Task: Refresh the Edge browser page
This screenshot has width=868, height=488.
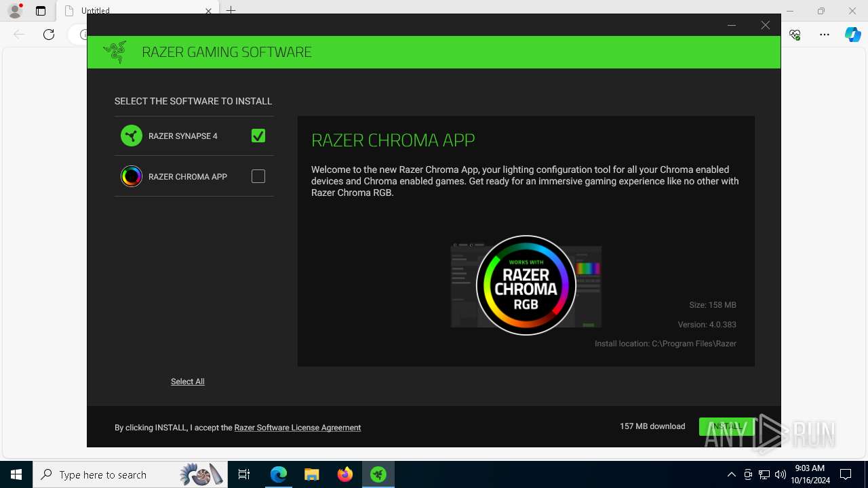Action: pos(49,35)
